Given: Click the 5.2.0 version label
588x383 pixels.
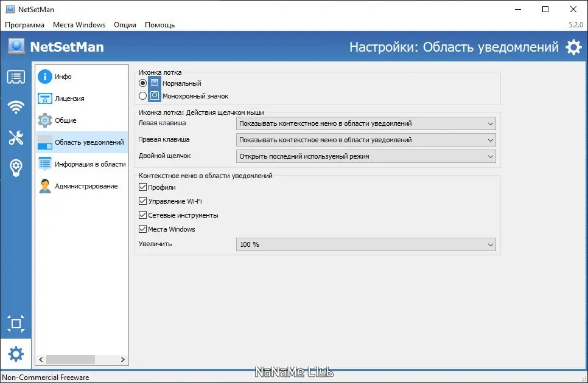Looking at the screenshot, I should tap(576, 25).
